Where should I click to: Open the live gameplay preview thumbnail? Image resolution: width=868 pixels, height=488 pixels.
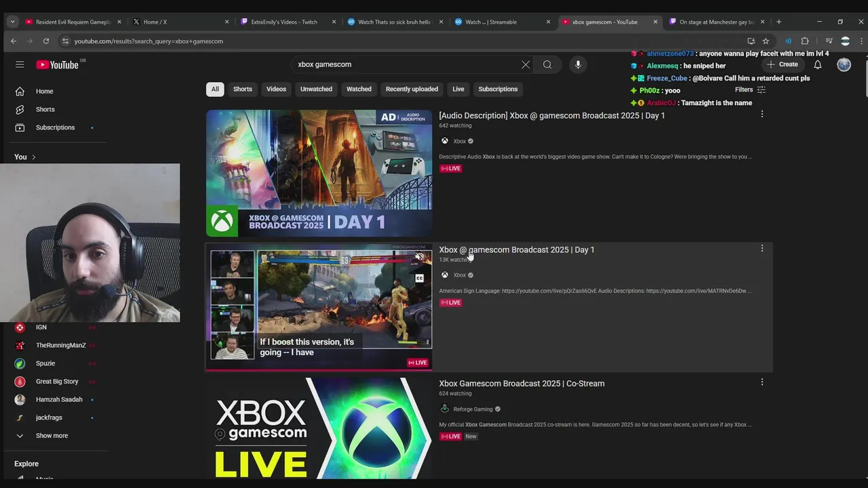point(319,308)
